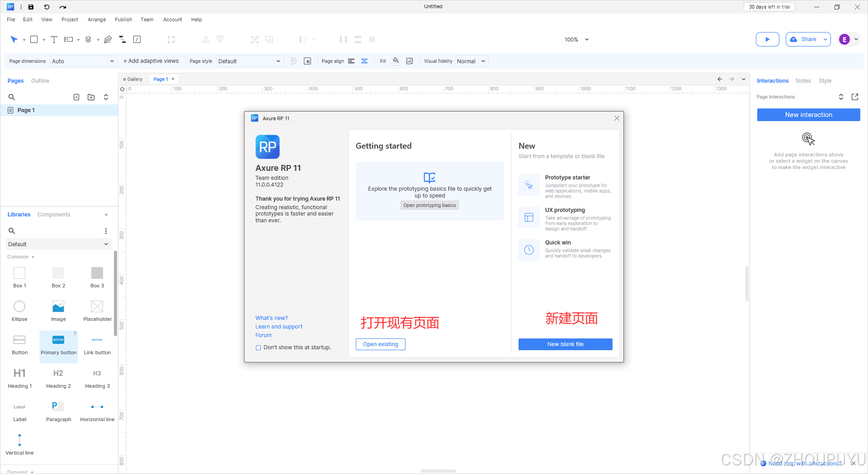The image size is (868, 474).
Task: Set page background image icon
Action: coord(410,61)
